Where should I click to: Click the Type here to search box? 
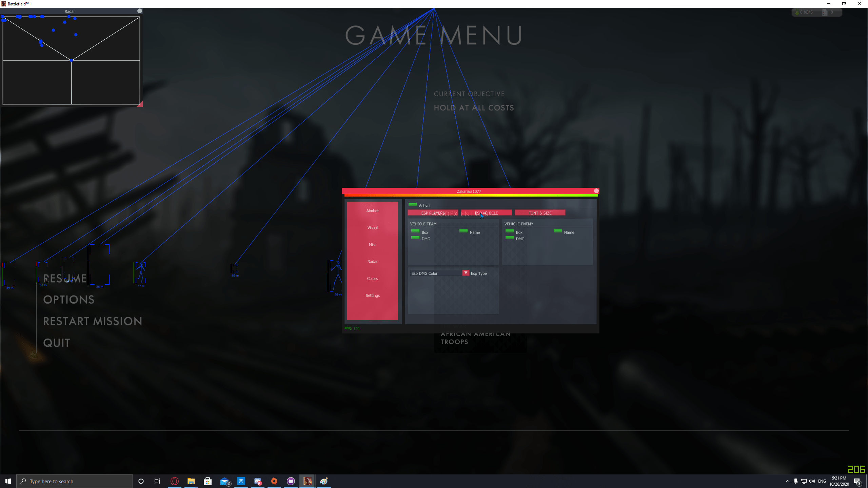click(75, 481)
